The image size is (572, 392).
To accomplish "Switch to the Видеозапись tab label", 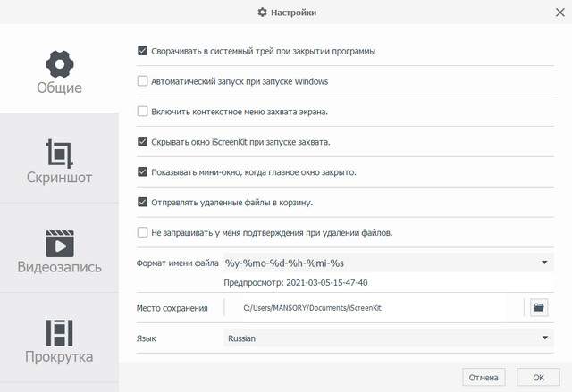I will click(x=60, y=267).
